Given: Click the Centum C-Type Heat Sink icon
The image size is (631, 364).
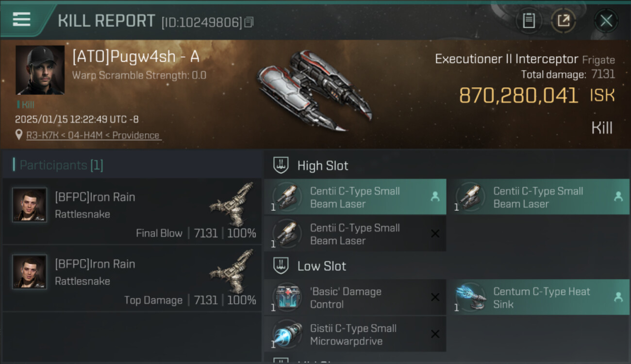Looking at the screenshot, I should pyautogui.click(x=470, y=298).
